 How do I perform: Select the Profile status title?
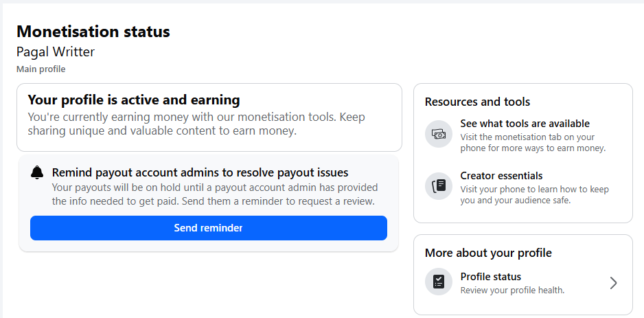pos(490,277)
